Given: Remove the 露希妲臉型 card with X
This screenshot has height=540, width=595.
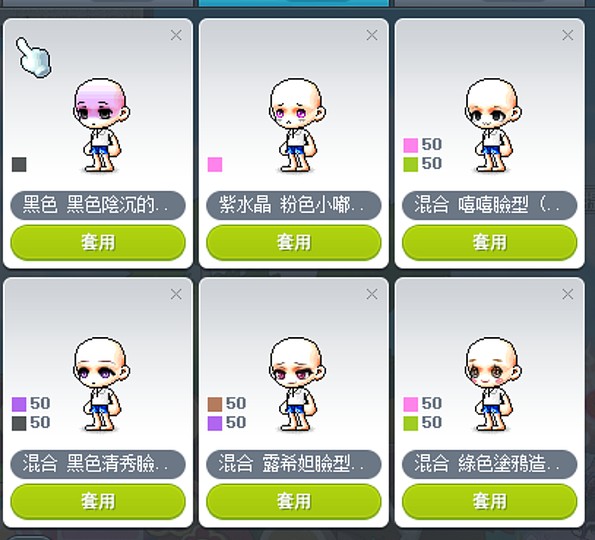Looking at the screenshot, I should (372, 294).
